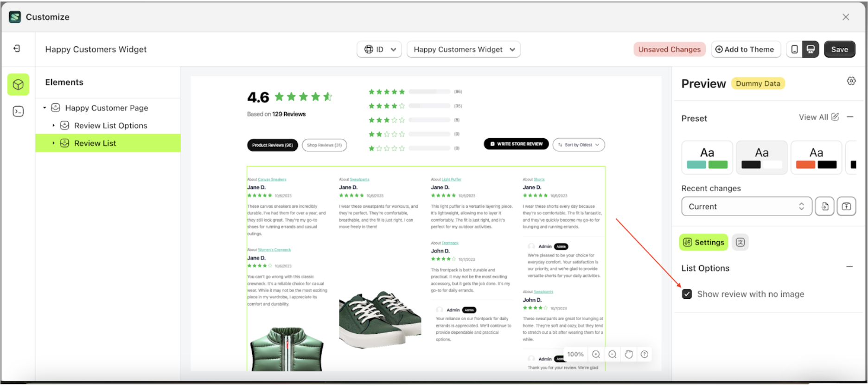Screen dimensions: 868x387
Task: Choose the black and white preset
Action: (x=762, y=158)
